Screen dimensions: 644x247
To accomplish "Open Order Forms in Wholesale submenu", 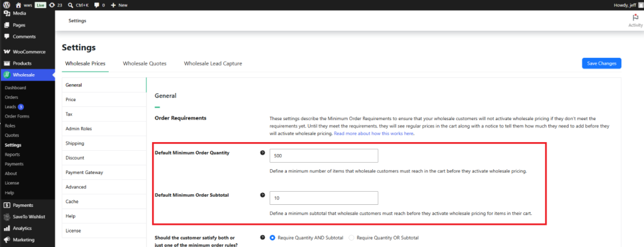I will [x=17, y=116].
